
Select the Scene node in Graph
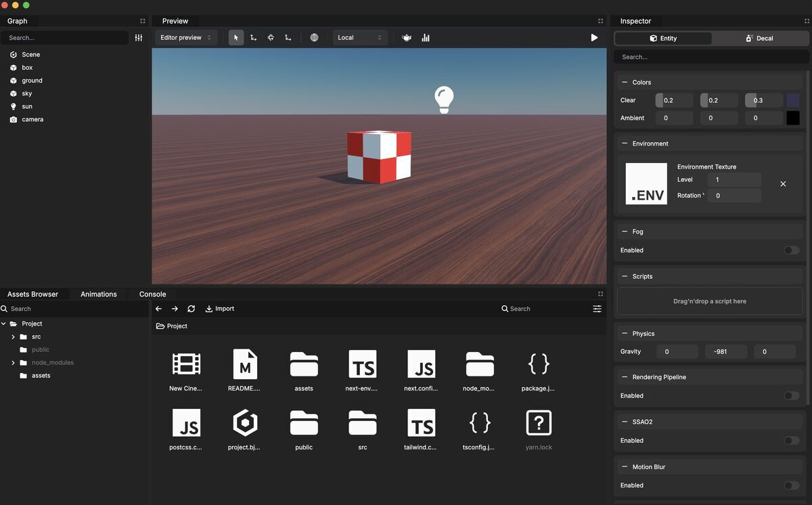30,55
